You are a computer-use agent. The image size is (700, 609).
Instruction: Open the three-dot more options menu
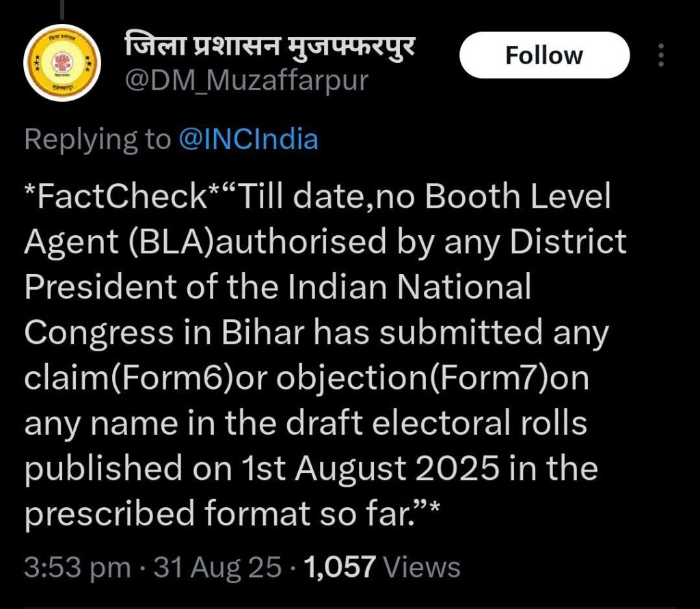click(660, 55)
